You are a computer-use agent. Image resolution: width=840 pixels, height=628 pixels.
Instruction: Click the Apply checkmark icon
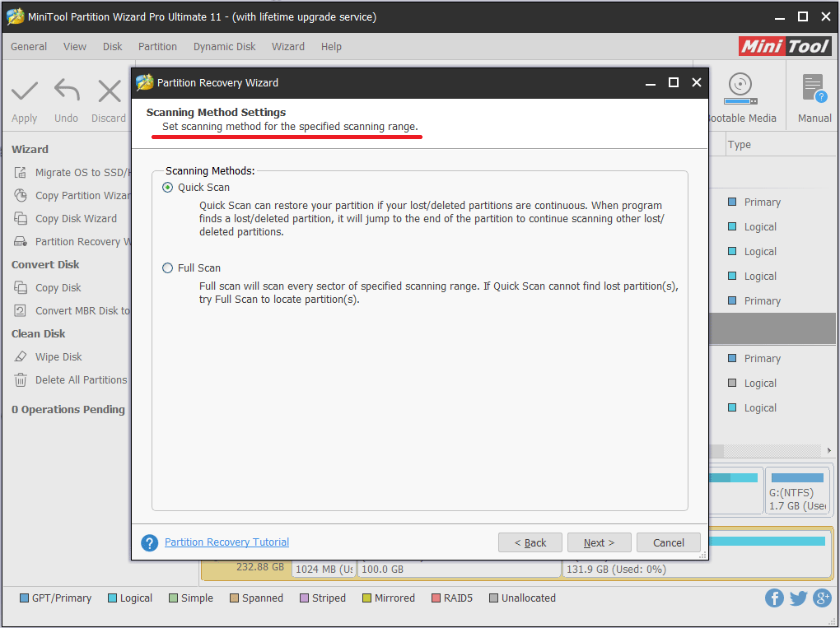coord(25,91)
